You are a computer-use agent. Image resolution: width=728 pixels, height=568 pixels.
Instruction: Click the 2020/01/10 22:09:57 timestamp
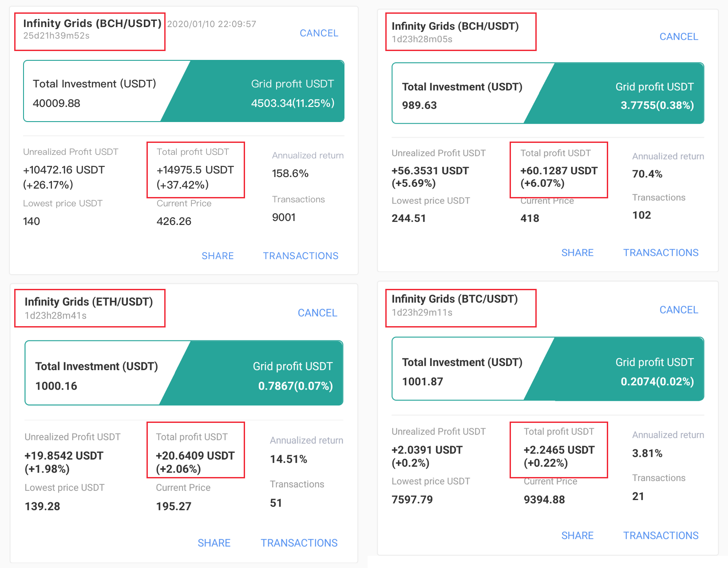tap(212, 24)
